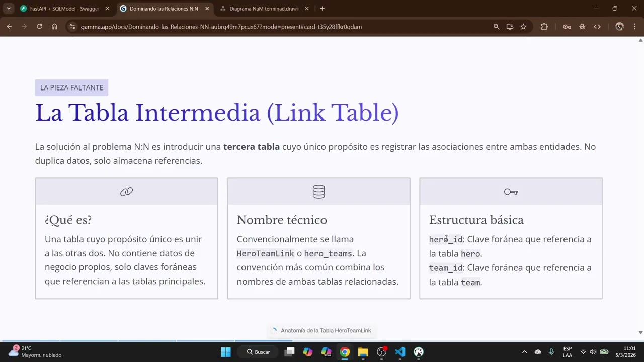Click the LA PIEZA FALTANTE label
The height and width of the screenshot is (362, 644).
[x=71, y=87]
